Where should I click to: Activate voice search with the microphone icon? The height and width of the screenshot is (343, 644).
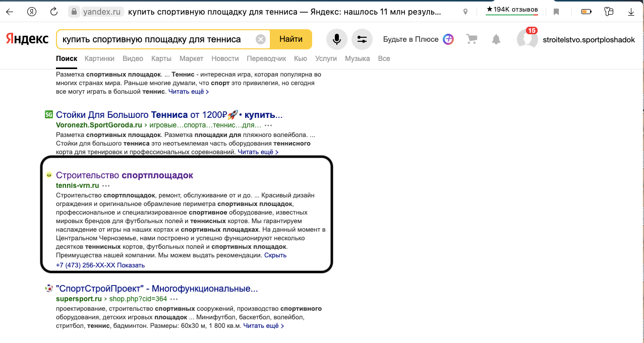click(x=336, y=39)
